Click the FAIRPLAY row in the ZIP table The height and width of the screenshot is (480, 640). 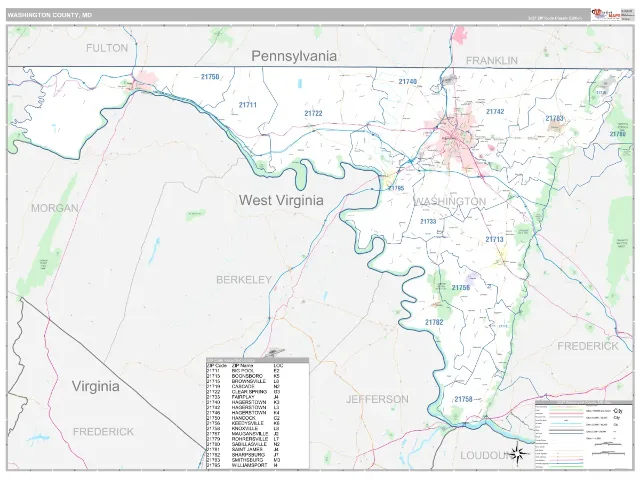coord(258,397)
